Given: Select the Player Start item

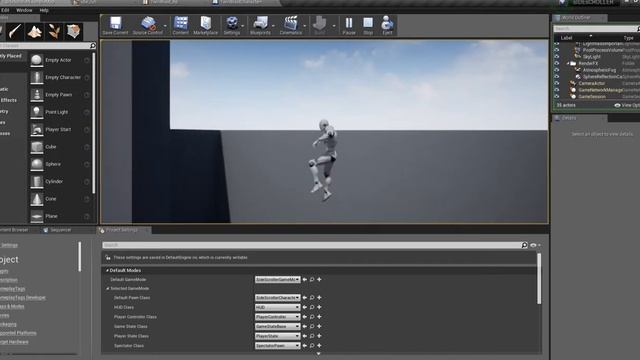Looking at the screenshot, I should (60, 129).
